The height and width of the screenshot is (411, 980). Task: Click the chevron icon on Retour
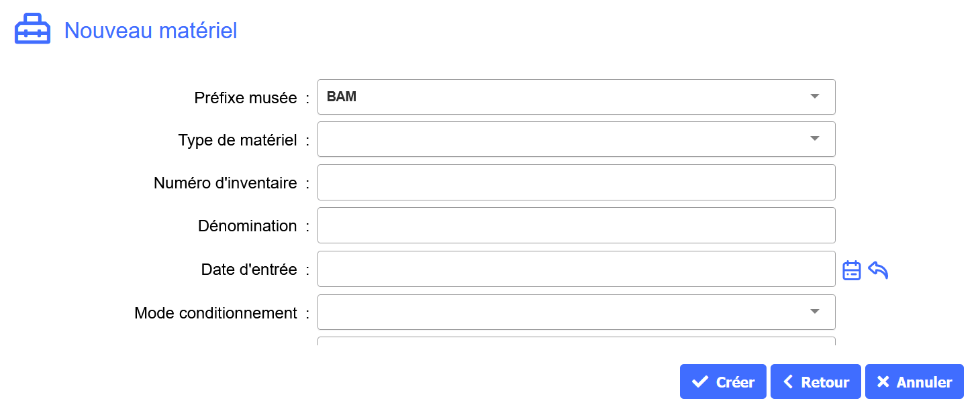(789, 382)
